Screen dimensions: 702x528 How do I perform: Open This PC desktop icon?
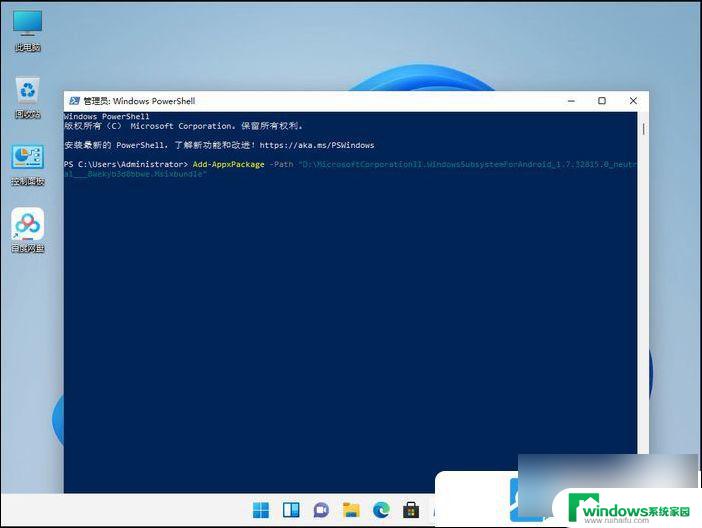(x=28, y=30)
